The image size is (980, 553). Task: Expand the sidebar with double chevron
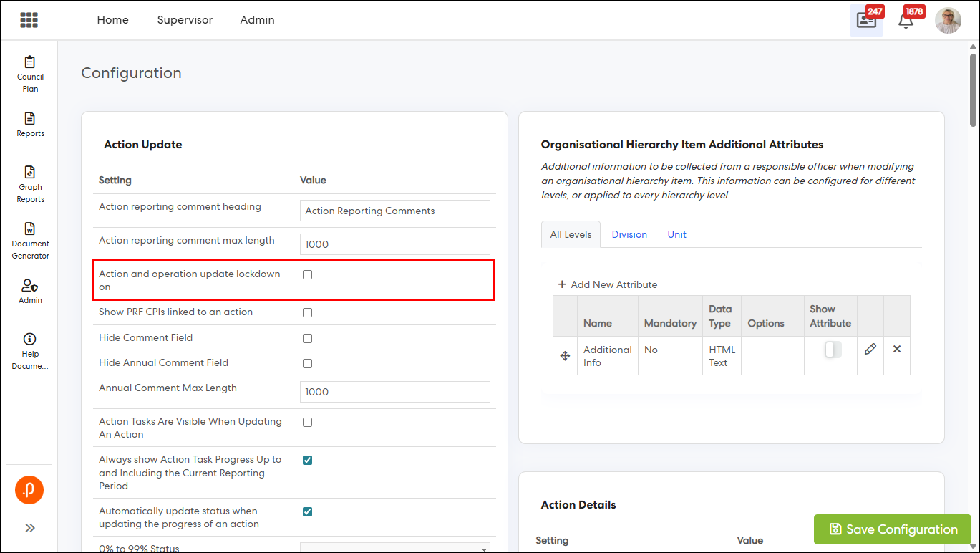click(x=30, y=528)
